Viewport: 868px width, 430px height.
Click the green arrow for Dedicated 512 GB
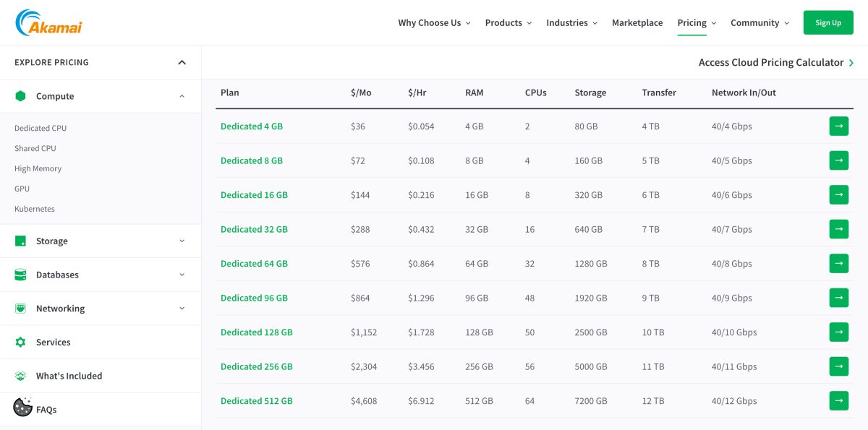click(839, 400)
